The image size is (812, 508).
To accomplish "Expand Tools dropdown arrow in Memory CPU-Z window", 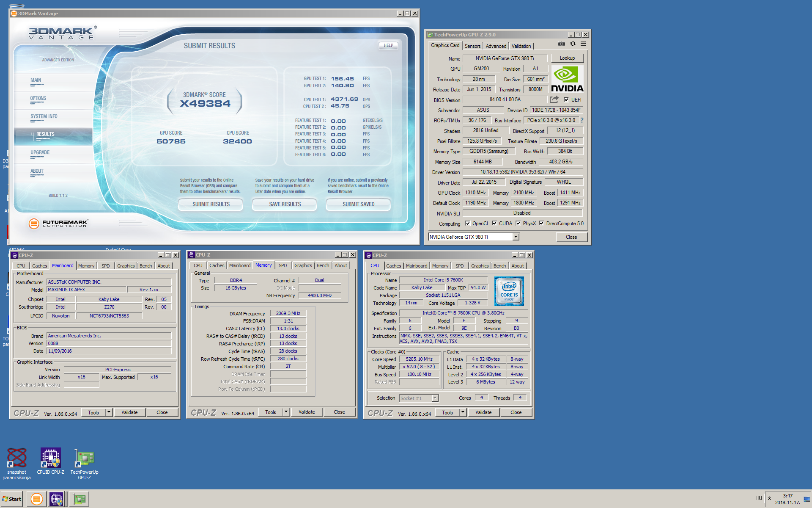I will (x=286, y=412).
